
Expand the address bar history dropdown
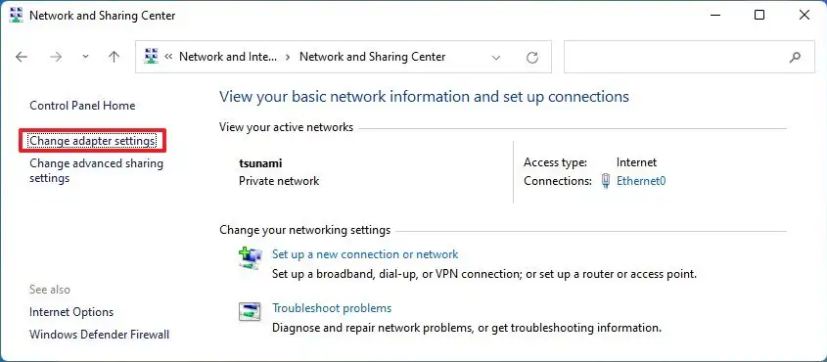click(496, 58)
